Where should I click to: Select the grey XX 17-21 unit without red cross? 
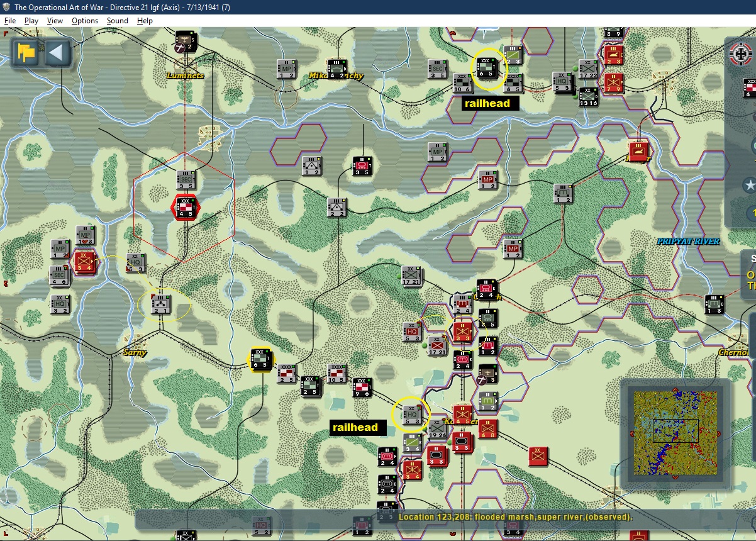(413, 276)
